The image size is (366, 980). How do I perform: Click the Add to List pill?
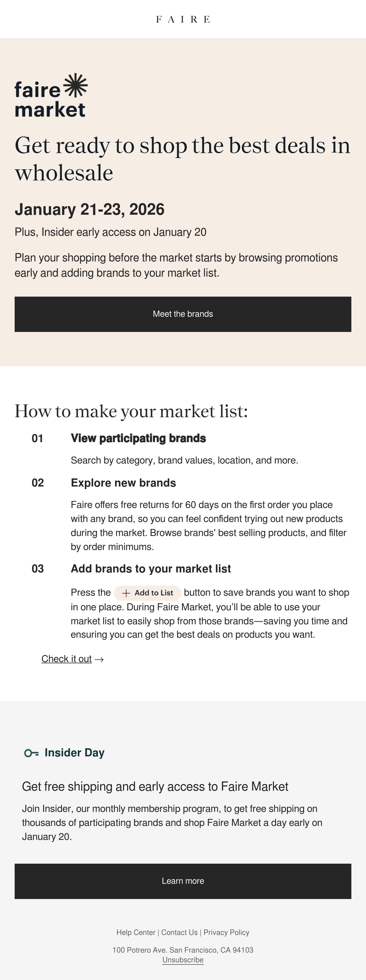147,593
